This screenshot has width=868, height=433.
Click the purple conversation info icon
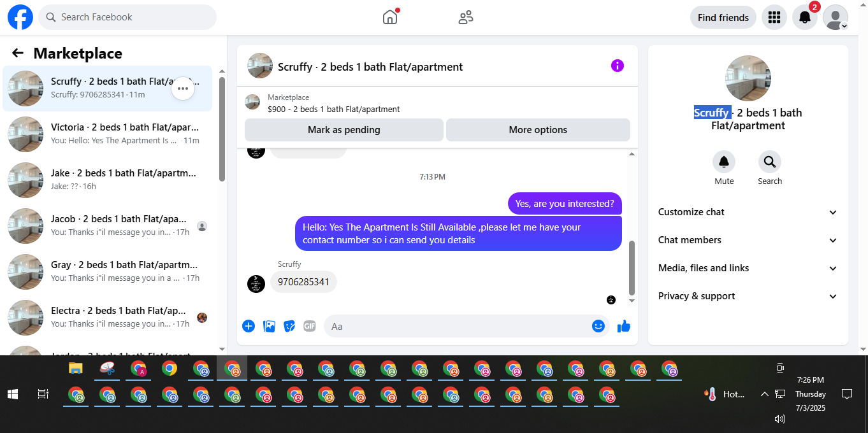(x=618, y=66)
